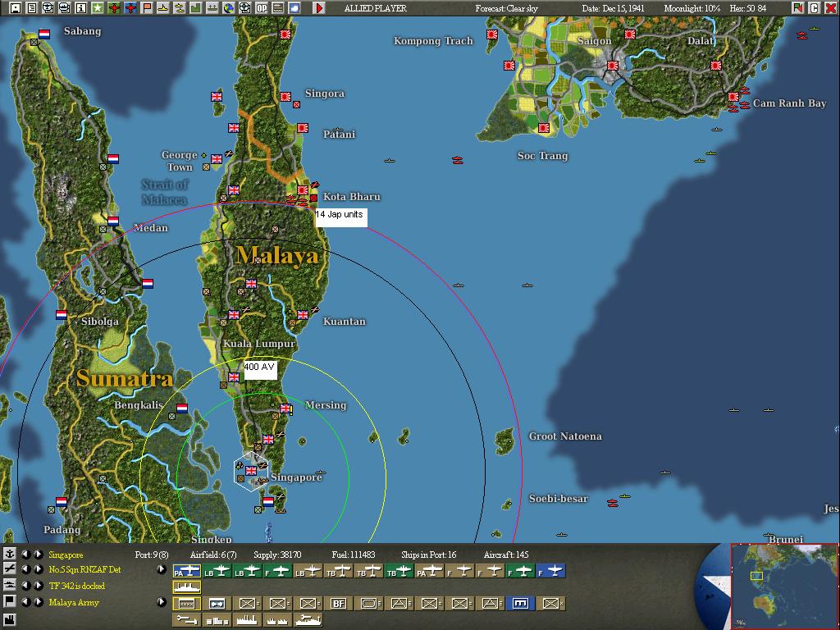Open the save game disk icon
The width and height of the screenshot is (840, 630).
16,8
